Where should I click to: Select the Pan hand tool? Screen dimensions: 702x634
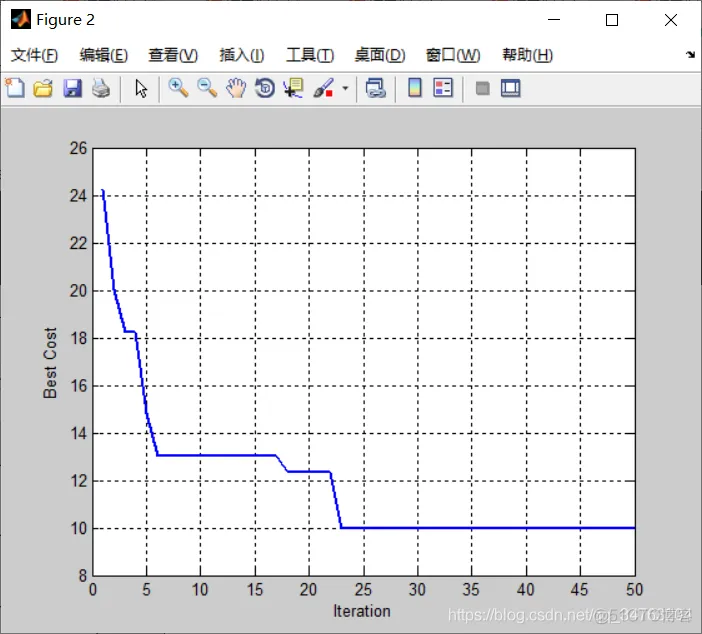click(236, 88)
